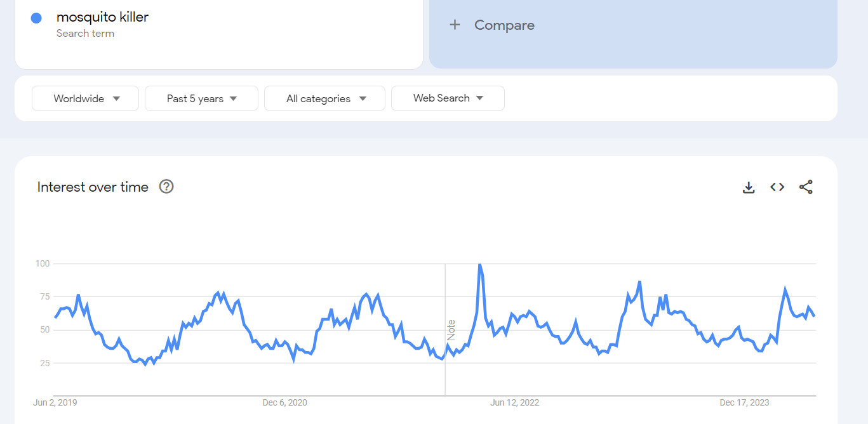Image resolution: width=868 pixels, height=424 pixels.
Task: Click the plus icon next to Compare
Action: 455,25
